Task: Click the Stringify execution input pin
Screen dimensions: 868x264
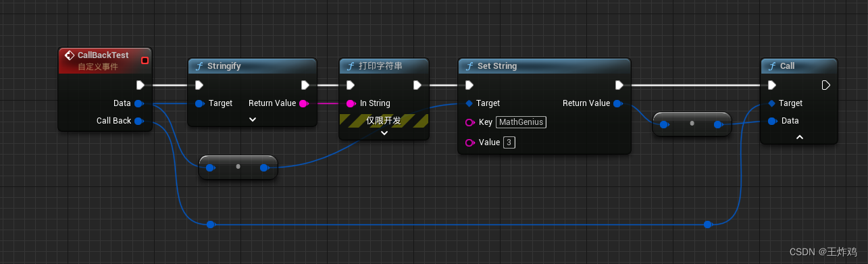Action: [x=199, y=85]
